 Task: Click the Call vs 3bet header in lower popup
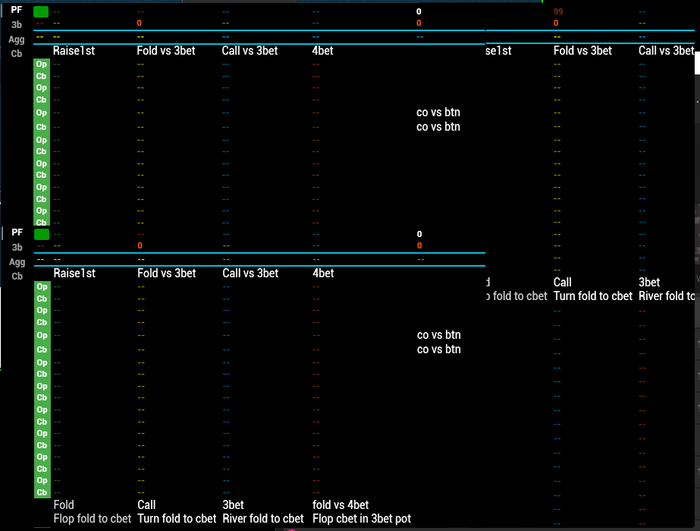point(250,273)
